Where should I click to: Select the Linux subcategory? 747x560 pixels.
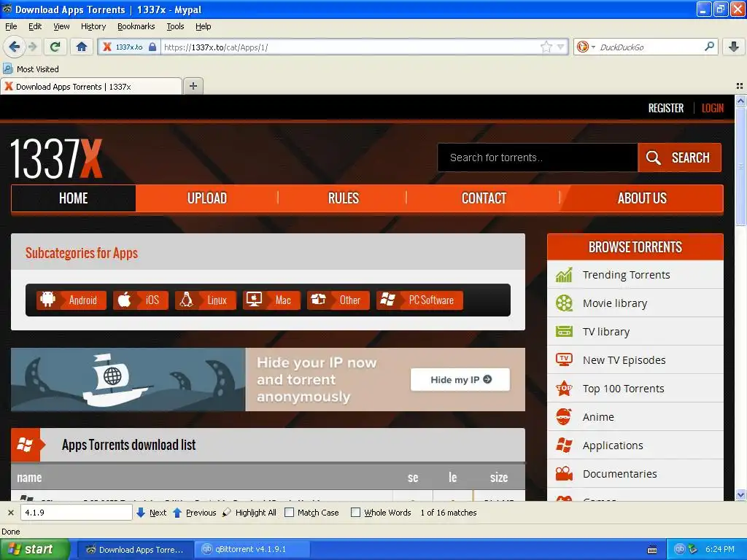pos(205,300)
